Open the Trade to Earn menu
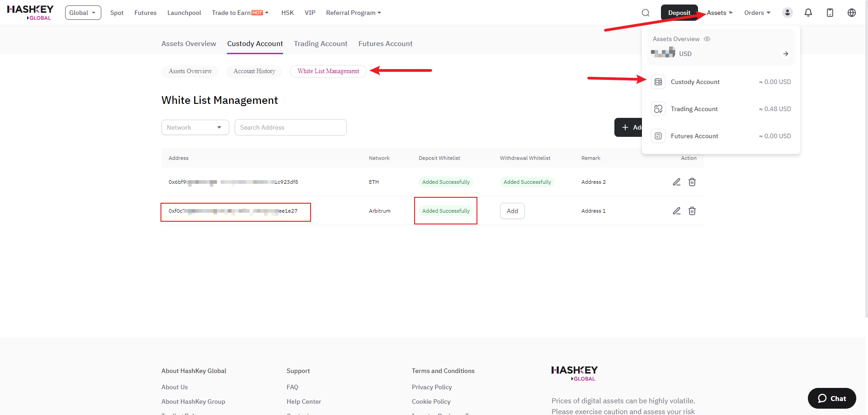Image resolution: width=868 pixels, height=415 pixels. pyautogui.click(x=240, y=13)
